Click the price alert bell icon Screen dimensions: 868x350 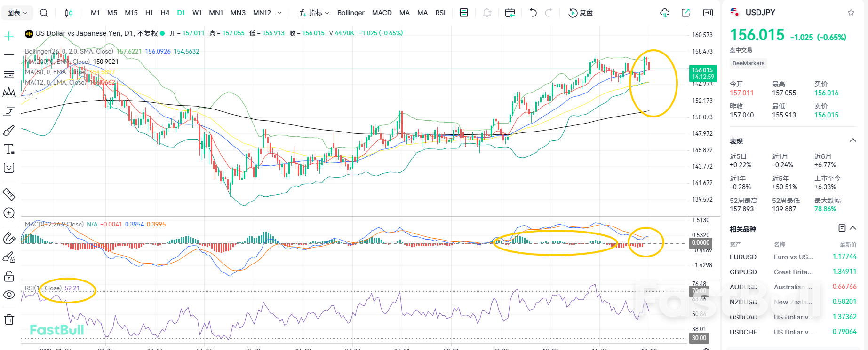[x=487, y=13]
